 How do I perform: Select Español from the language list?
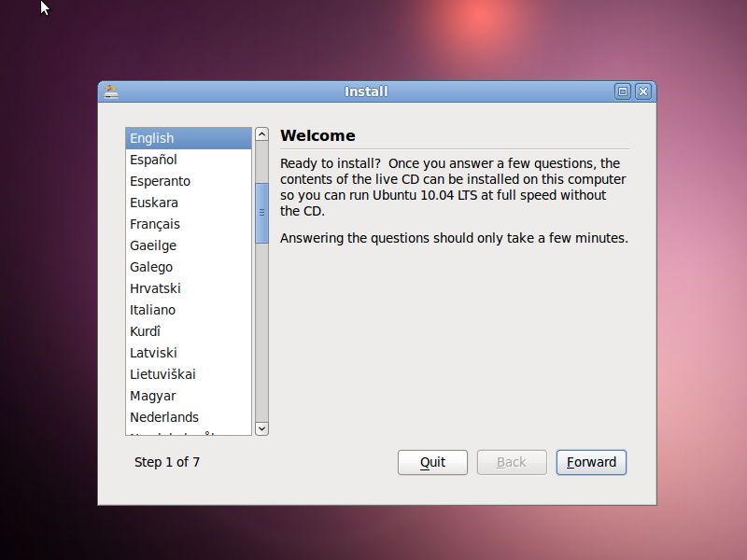[153, 160]
